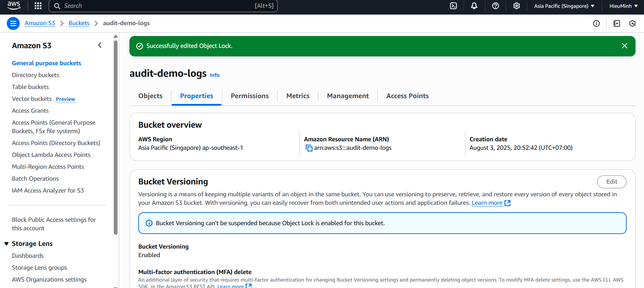The height and width of the screenshot is (288, 644).
Task: Collapse the Amazon S3 side navigation
Action: 100,45
